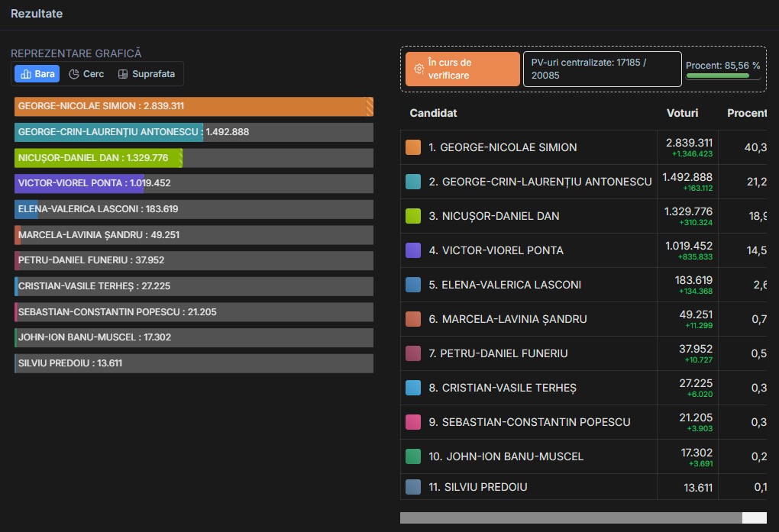Select Petru-Daniel Funeriu bar in the chart
This screenshot has width=779, height=532.
194,260
